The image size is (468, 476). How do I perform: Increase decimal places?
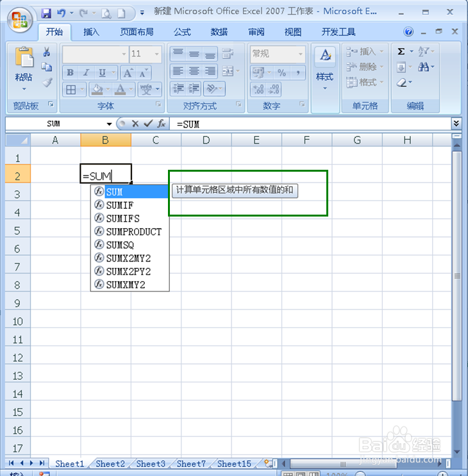click(259, 89)
